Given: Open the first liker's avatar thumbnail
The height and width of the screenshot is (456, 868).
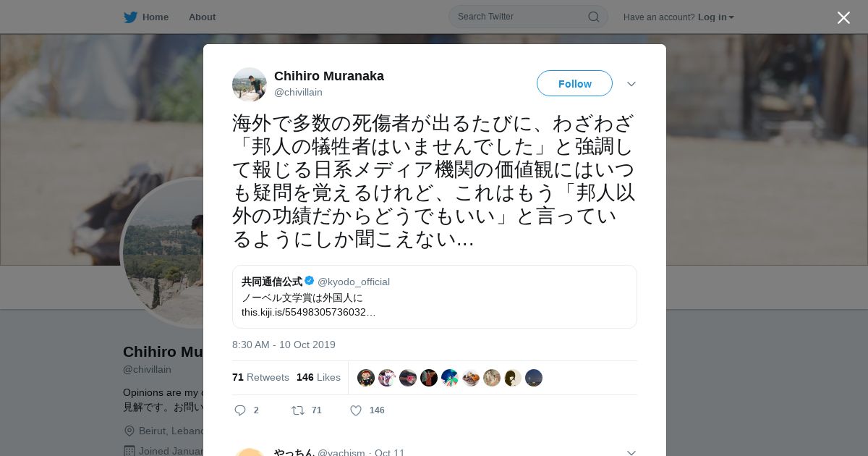Looking at the screenshot, I should tap(366, 378).
